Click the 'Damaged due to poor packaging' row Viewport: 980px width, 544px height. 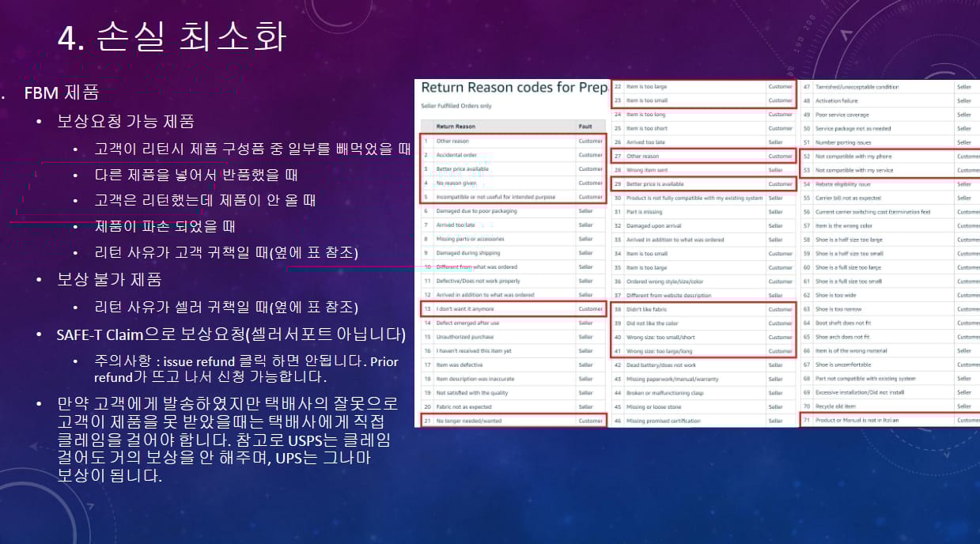click(513, 211)
